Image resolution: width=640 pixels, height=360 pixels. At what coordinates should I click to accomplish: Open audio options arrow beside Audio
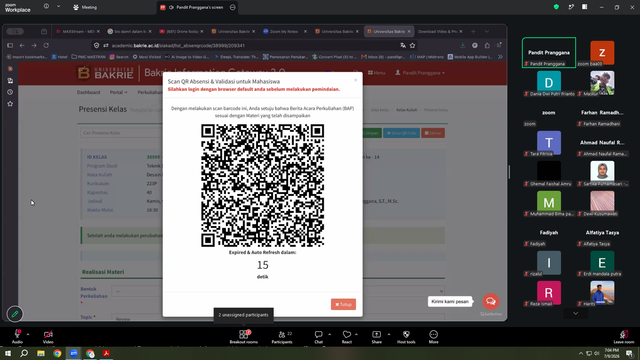tap(28, 334)
